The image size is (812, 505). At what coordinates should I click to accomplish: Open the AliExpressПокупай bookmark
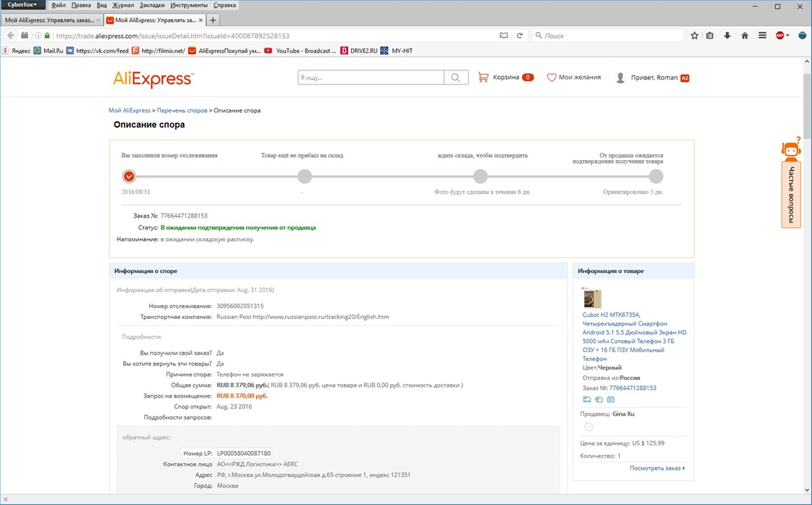[225, 51]
